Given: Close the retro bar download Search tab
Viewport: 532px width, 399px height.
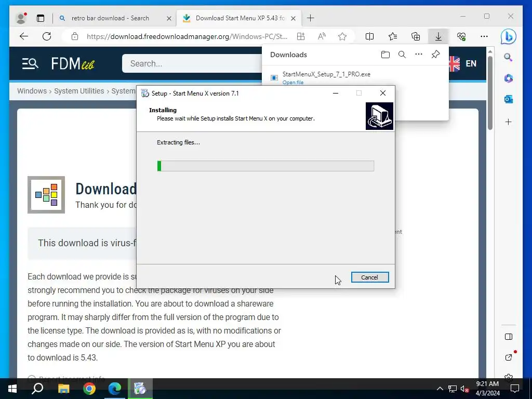Looking at the screenshot, I should click(x=169, y=18).
